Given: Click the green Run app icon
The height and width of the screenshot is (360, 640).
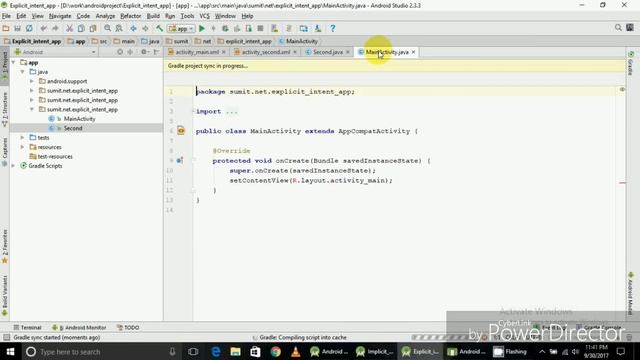Looking at the screenshot, I should [x=202, y=29].
